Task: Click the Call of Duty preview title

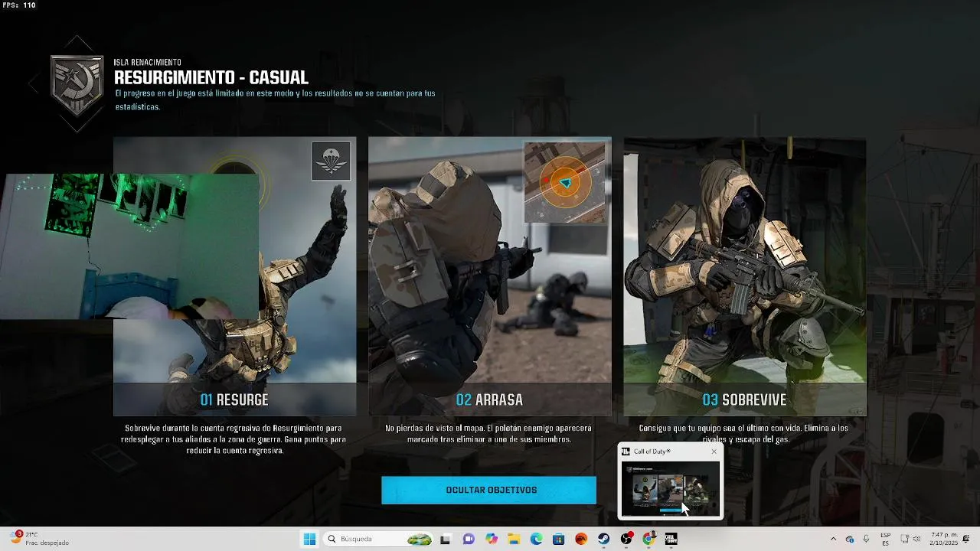Action: [x=652, y=452]
